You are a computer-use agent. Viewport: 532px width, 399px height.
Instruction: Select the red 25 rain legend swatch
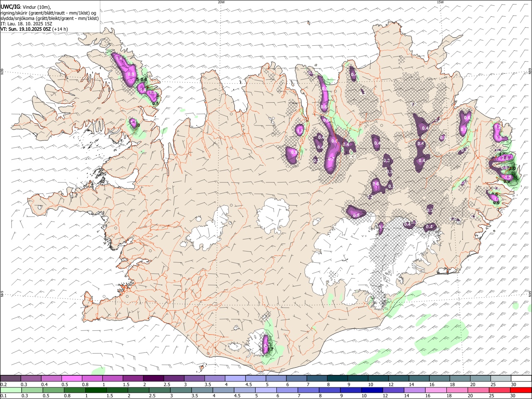[500, 390]
